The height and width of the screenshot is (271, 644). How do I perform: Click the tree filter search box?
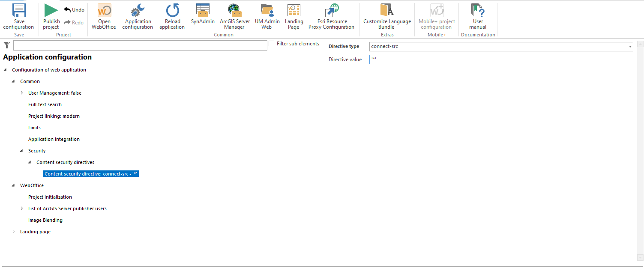click(x=140, y=45)
